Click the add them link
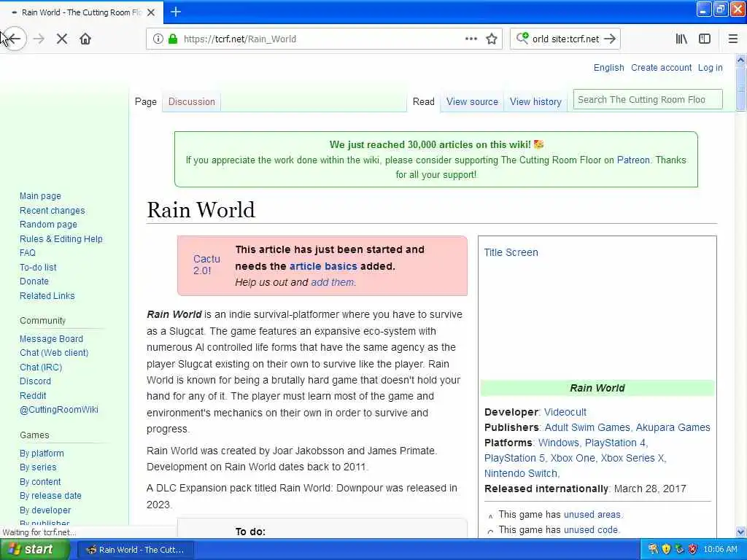 (x=333, y=282)
